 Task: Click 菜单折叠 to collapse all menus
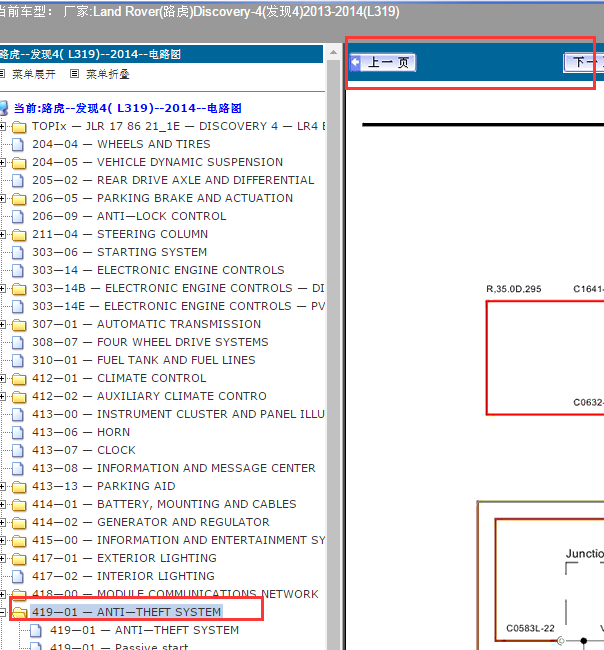[108, 74]
